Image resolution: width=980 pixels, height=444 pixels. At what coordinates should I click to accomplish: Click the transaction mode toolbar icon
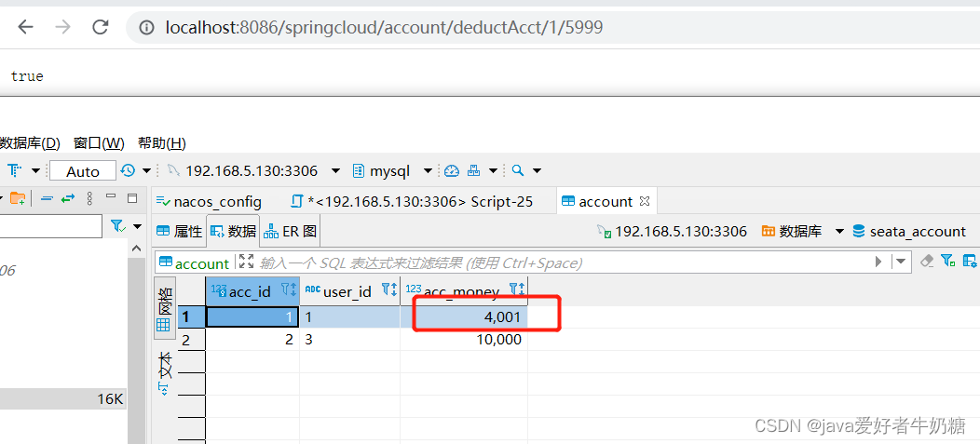(x=15, y=170)
